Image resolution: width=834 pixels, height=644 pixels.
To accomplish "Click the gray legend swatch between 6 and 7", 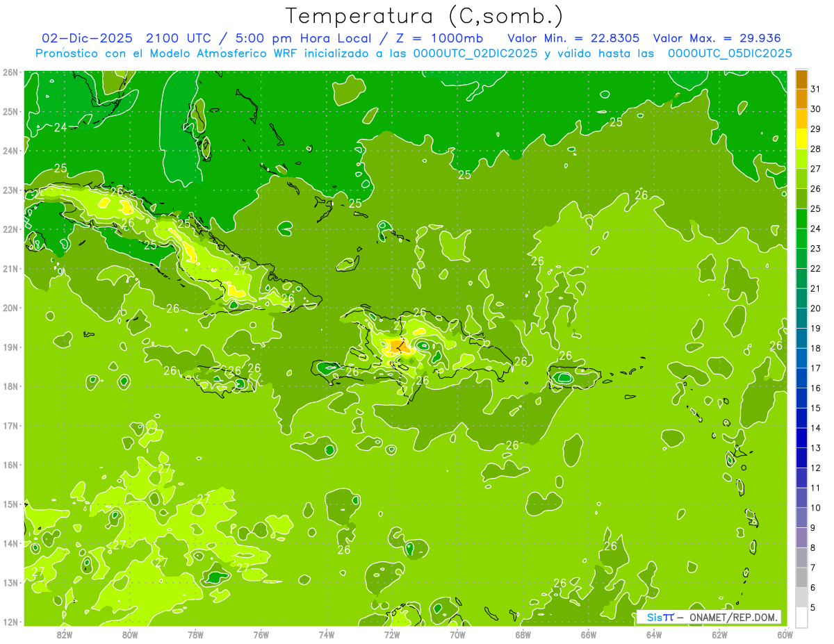I will [802, 578].
